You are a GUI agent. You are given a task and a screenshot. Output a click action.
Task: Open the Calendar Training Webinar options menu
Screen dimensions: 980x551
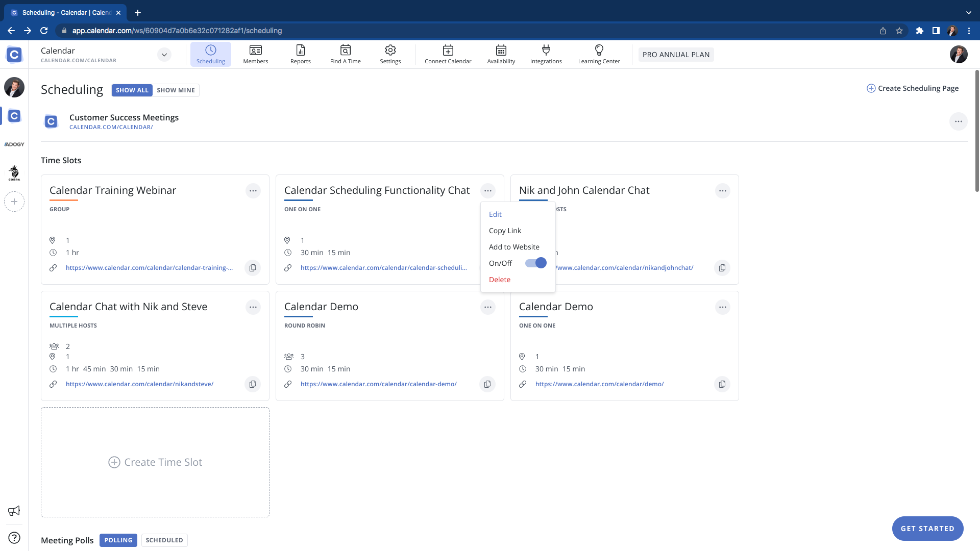253,191
